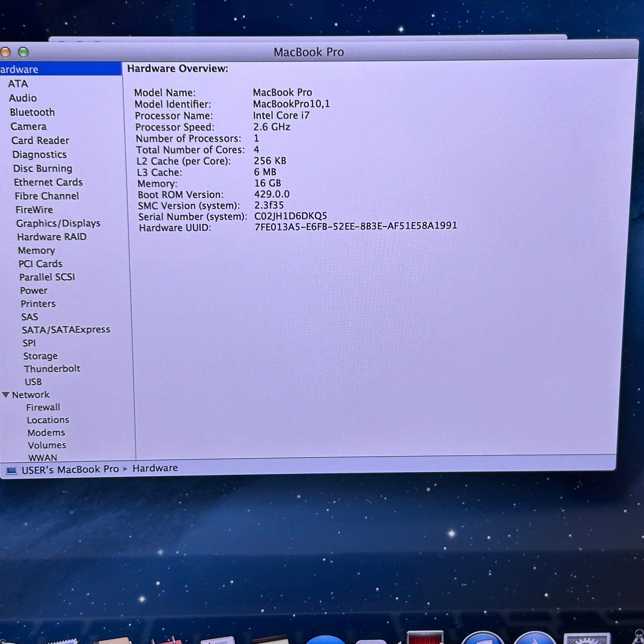Select Thunderbolt in the sidebar
644x644 pixels.
52,369
